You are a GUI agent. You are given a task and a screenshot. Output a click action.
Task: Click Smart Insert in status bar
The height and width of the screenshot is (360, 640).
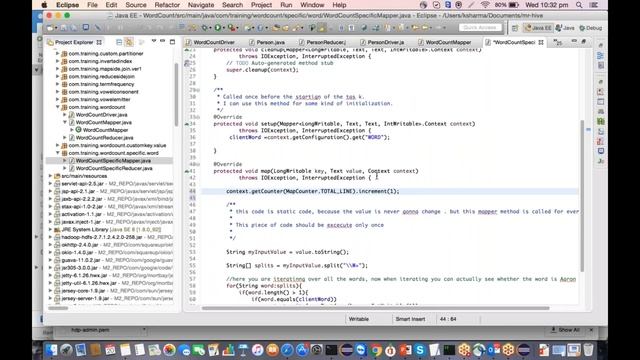pyautogui.click(x=410, y=319)
